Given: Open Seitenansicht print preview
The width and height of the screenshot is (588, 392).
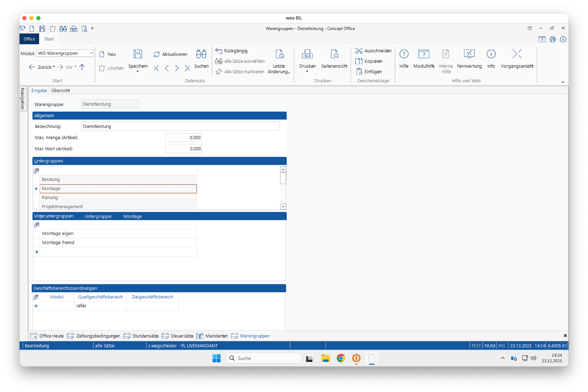Looking at the screenshot, I should (x=334, y=54).
